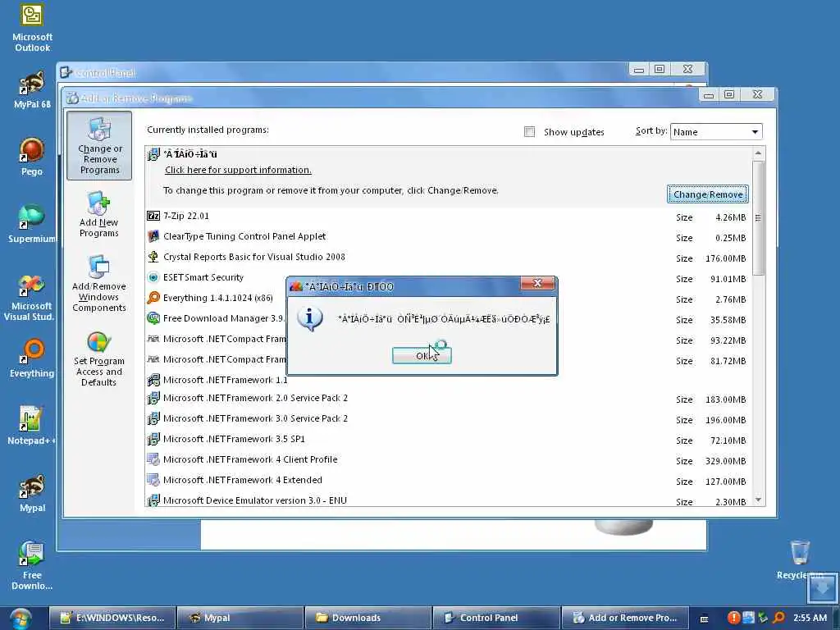The image size is (840, 630).
Task: Click the 176.00MB size value
Action: 725,258
